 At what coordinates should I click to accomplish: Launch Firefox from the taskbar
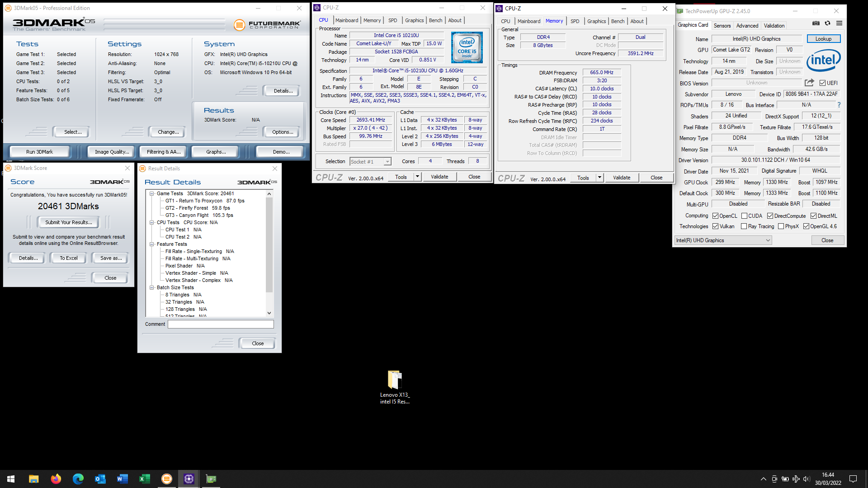click(x=56, y=479)
